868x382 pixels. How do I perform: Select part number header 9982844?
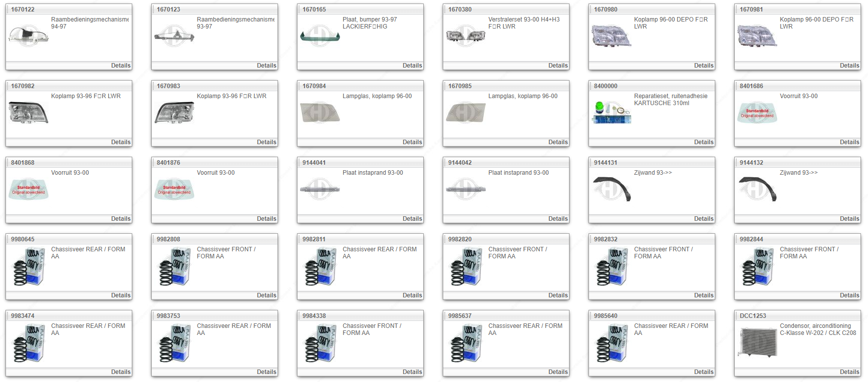coord(751,239)
